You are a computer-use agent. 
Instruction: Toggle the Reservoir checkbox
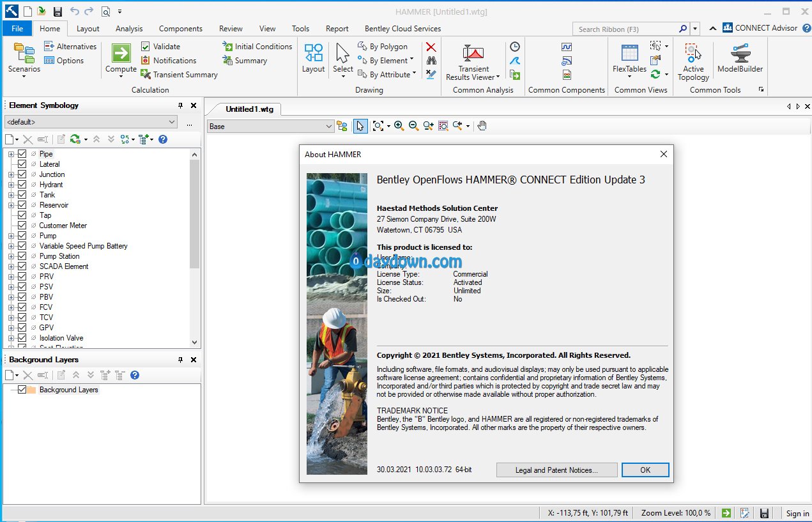pos(22,205)
